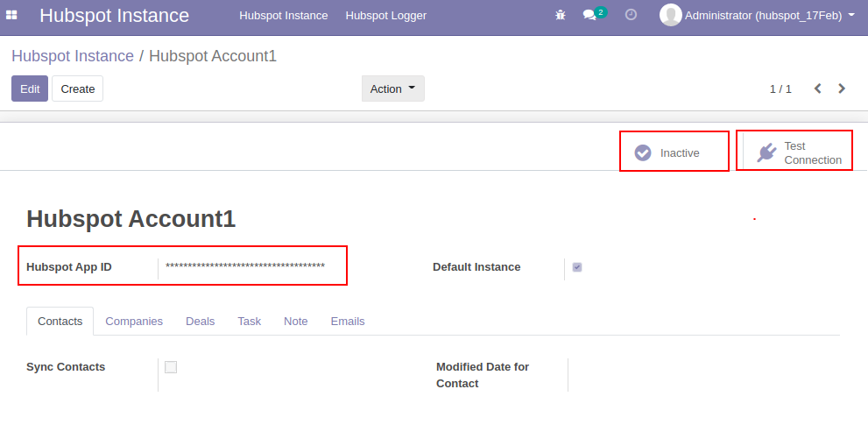Go to next record arrow
Viewport: 868px width, 446px height.
pyautogui.click(x=842, y=88)
